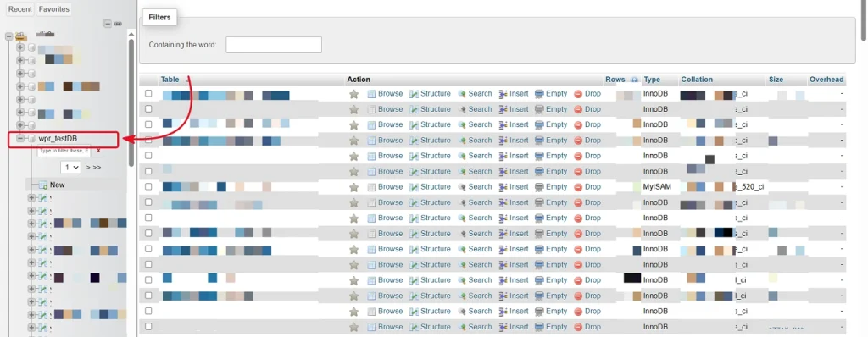Open the Recent tables tab
Screen dimensions: 868x337
pyautogui.click(x=20, y=8)
